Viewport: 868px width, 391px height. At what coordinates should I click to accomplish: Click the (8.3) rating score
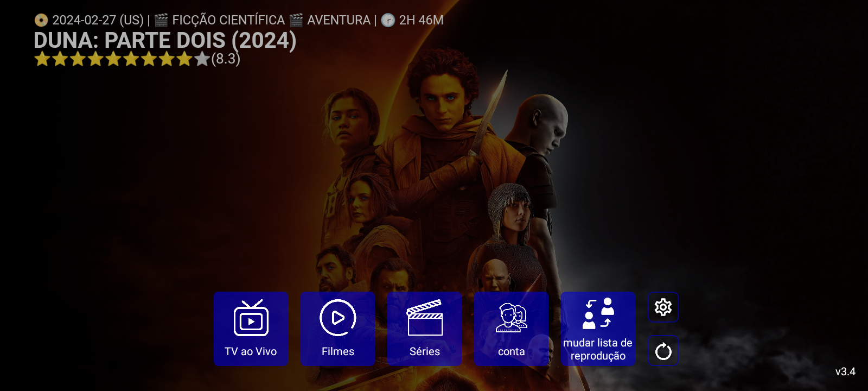point(226,59)
